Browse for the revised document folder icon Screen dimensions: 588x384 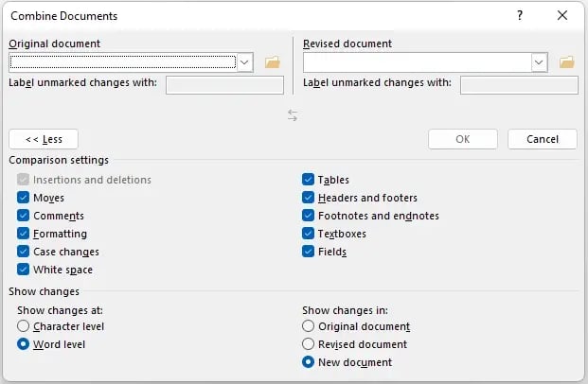click(x=567, y=62)
